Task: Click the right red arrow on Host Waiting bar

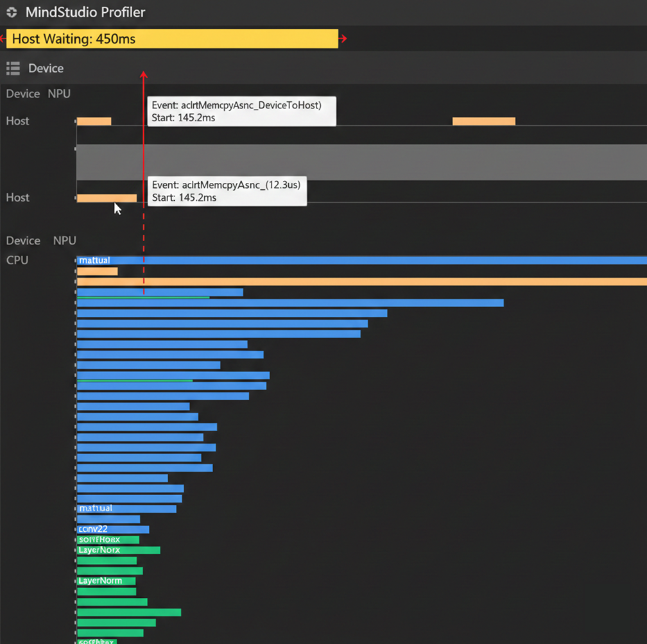Action: [x=343, y=38]
